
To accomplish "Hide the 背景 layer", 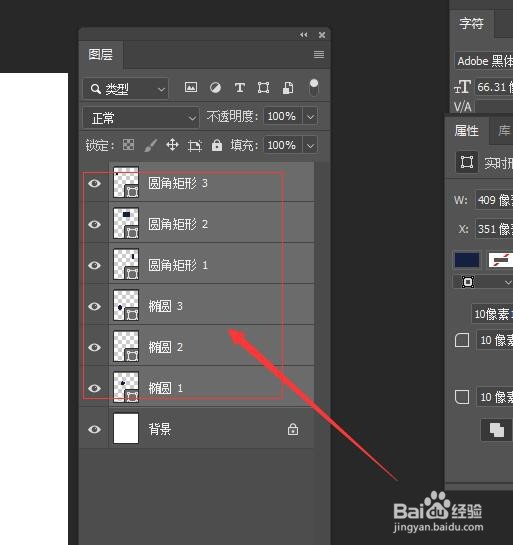I will 94,429.
